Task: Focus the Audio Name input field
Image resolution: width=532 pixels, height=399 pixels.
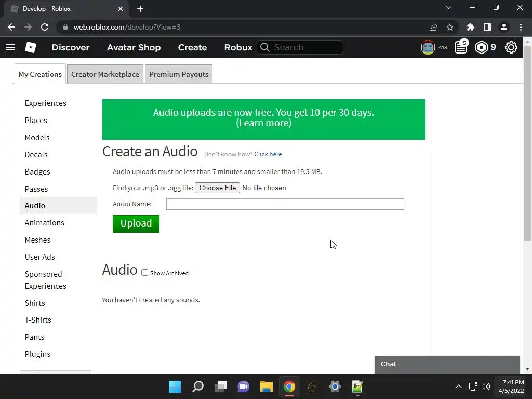Action: 285,204
